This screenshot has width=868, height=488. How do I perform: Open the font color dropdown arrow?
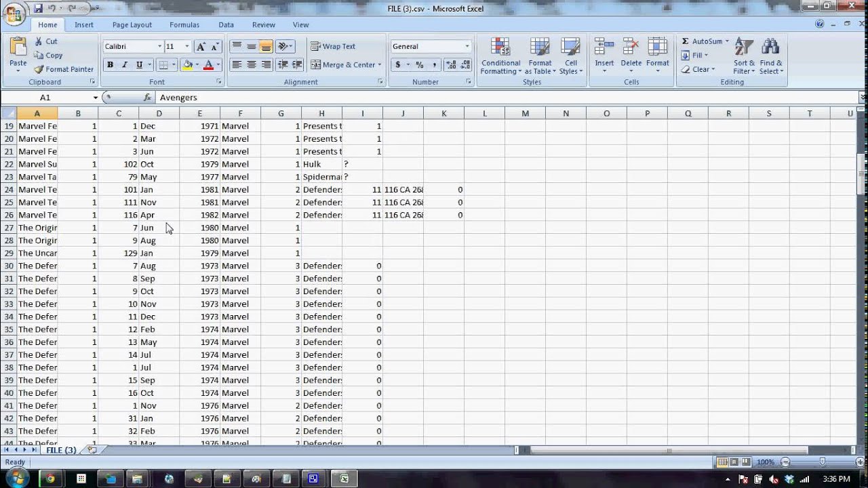pyautogui.click(x=218, y=65)
